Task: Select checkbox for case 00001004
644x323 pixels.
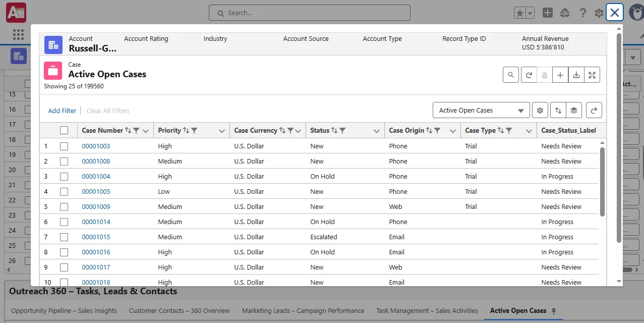Action: [64, 177]
